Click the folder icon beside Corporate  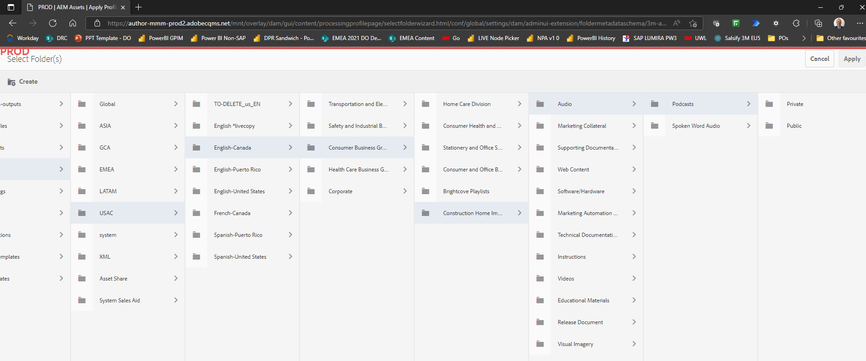pyautogui.click(x=311, y=191)
